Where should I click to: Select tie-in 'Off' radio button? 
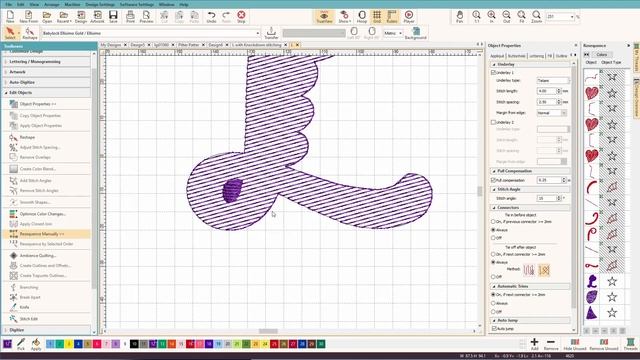[x=493, y=238]
